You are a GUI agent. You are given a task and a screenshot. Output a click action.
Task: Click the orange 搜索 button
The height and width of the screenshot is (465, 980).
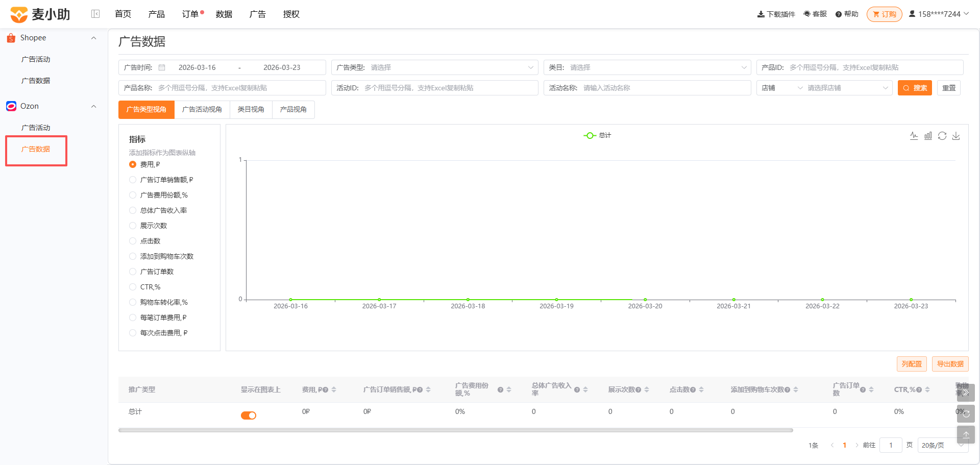click(915, 88)
